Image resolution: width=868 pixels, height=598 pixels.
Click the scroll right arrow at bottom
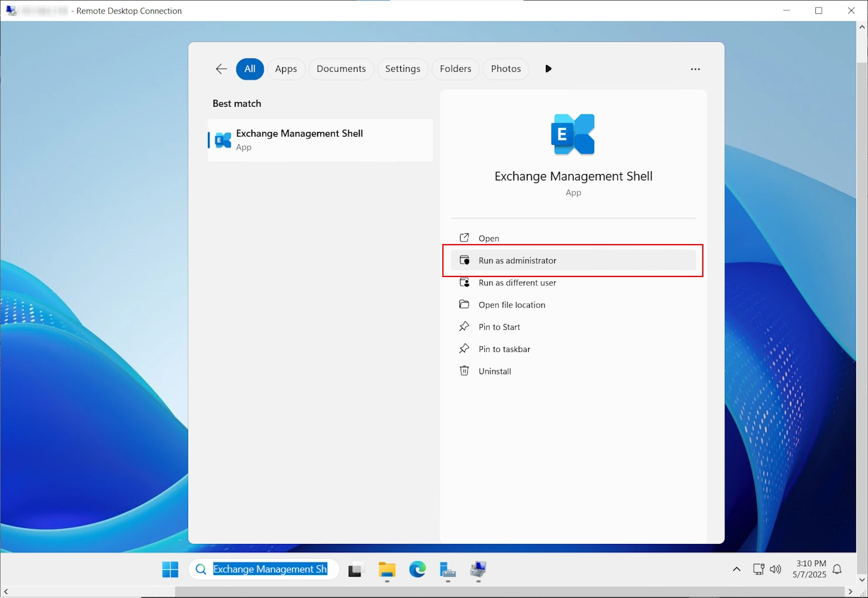point(850,592)
